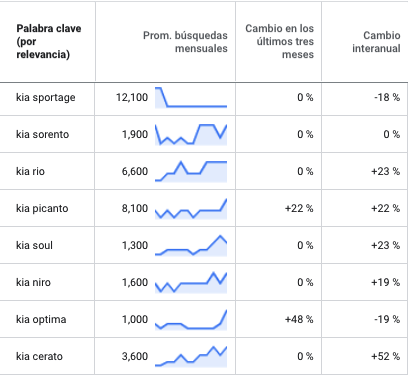This screenshot has width=408, height=377.
Task: Click the +52 % interanual change cell
Action: (386, 356)
